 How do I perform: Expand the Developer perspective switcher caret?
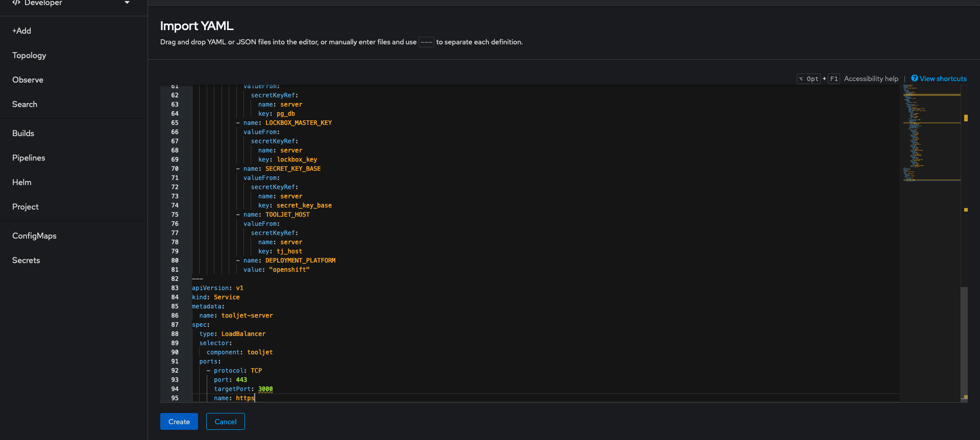[127, 3]
